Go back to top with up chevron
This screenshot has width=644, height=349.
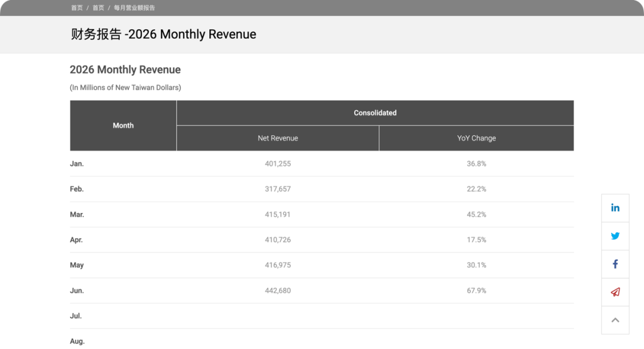pos(615,320)
